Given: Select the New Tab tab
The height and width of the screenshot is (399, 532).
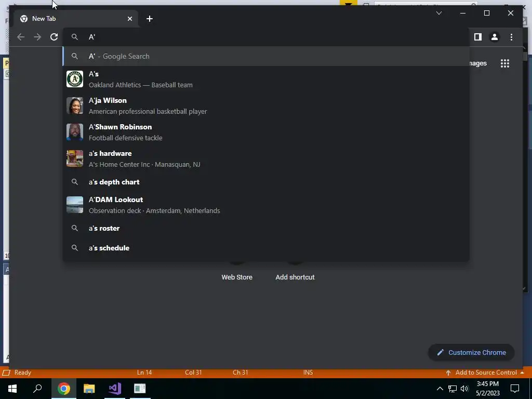Looking at the screenshot, I should 75,19.
